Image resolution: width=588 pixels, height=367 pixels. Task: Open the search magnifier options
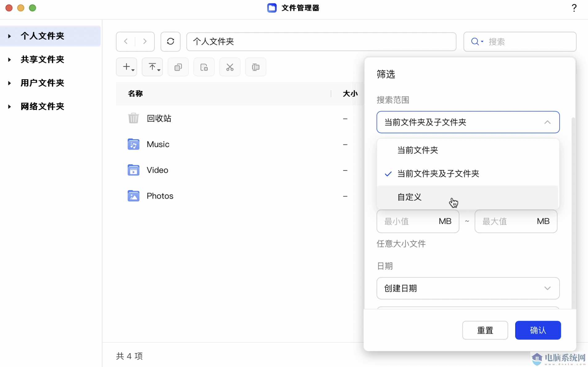click(x=477, y=41)
